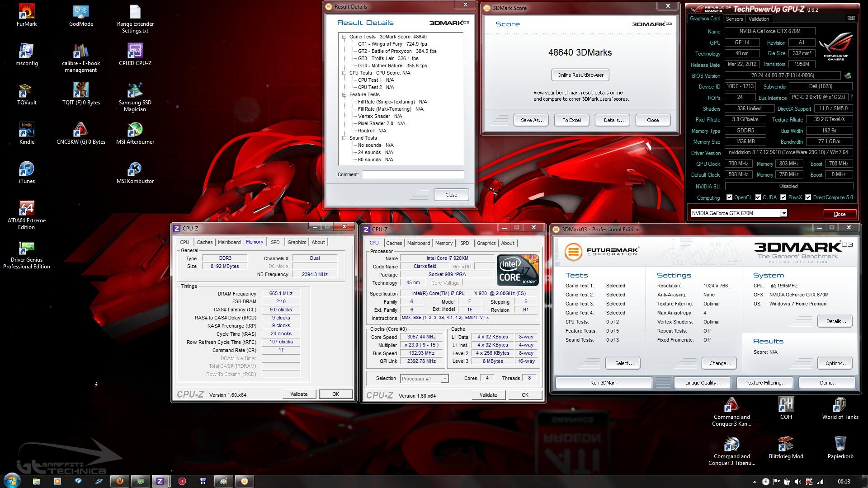The image size is (868, 488).
Task: Open the GodMode desktop icon
Action: pyautogui.click(x=81, y=15)
